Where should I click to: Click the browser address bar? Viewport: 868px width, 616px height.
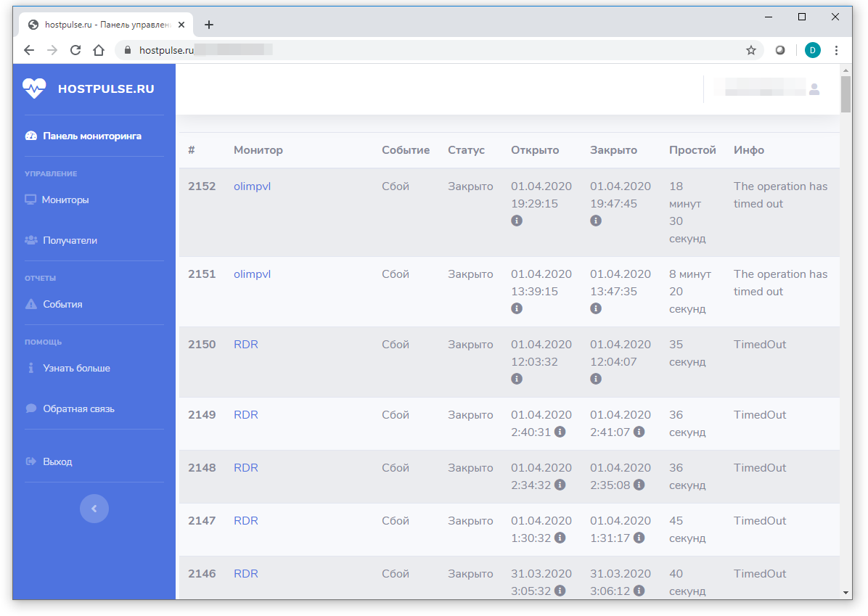435,50
